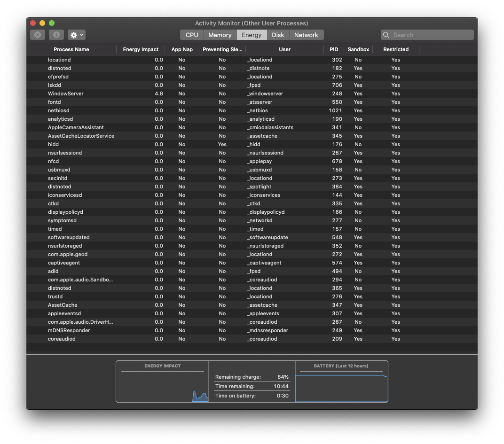Click the magnifying glass search icon
The height and width of the screenshot is (444, 504).
(386, 35)
